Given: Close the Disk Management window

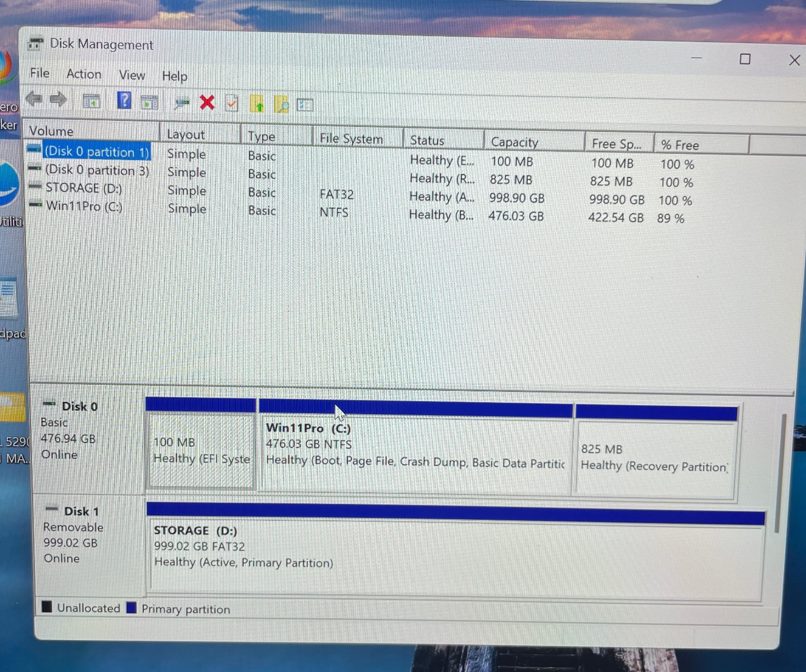Looking at the screenshot, I should pyautogui.click(x=794, y=60).
